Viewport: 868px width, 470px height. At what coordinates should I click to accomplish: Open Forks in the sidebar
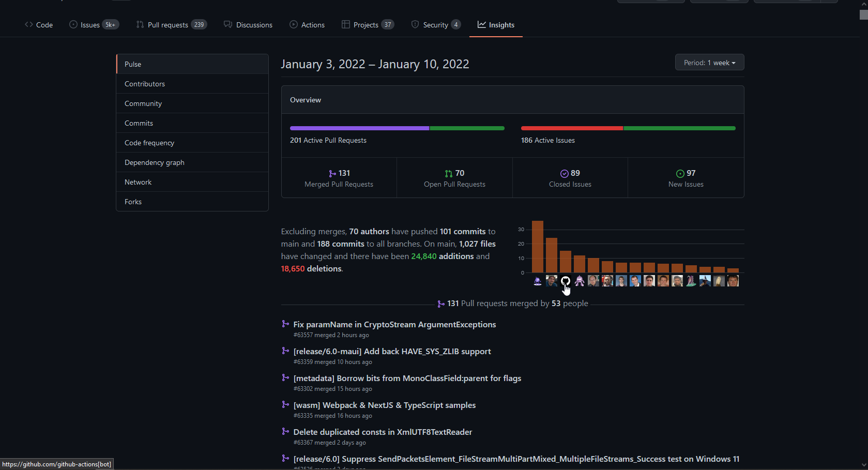[192, 202]
